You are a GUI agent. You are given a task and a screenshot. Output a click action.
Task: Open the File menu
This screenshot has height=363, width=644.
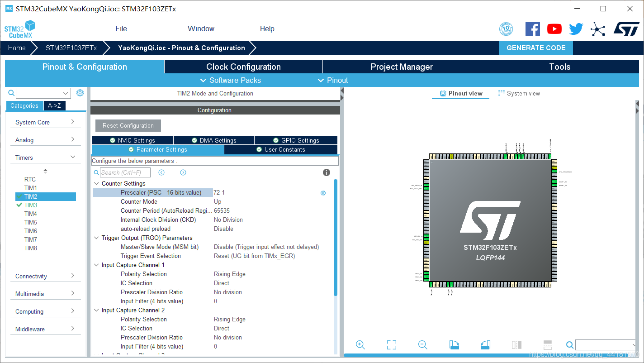pos(121,29)
